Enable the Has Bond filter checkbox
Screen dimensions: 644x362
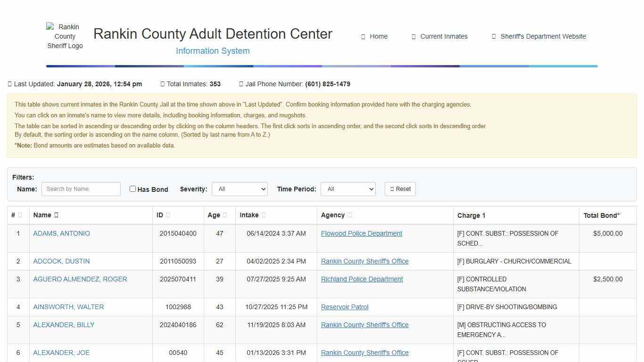pyautogui.click(x=132, y=189)
